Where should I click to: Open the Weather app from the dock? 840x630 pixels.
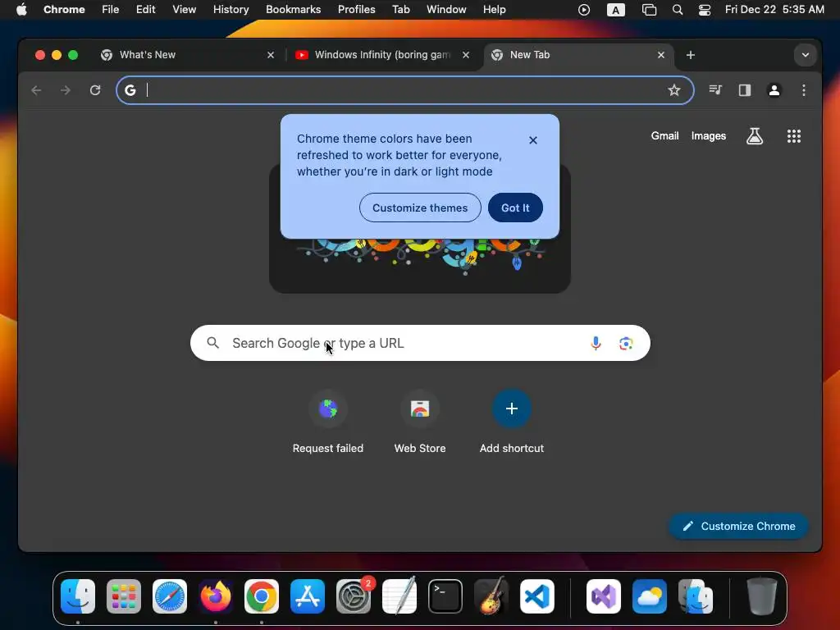[x=650, y=596]
